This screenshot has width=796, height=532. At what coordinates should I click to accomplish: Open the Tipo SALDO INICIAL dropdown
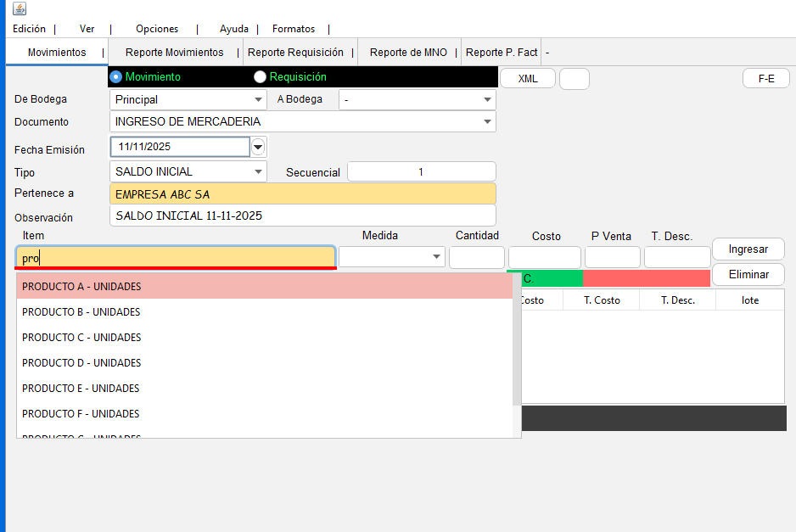pos(188,171)
